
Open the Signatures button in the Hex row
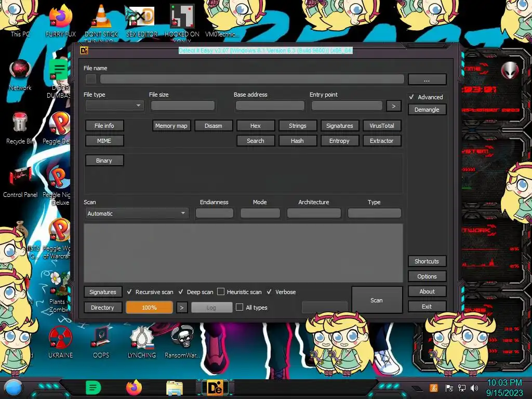(340, 126)
